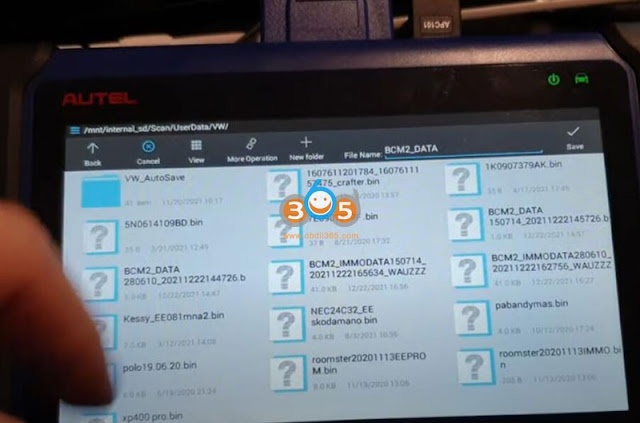This screenshot has width=640, height=423.
Task: Select 1K0907379AK.bin file icon
Action: point(462,179)
